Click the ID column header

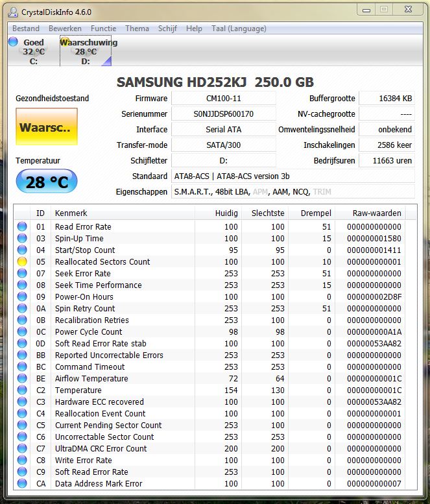coord(40,213)
